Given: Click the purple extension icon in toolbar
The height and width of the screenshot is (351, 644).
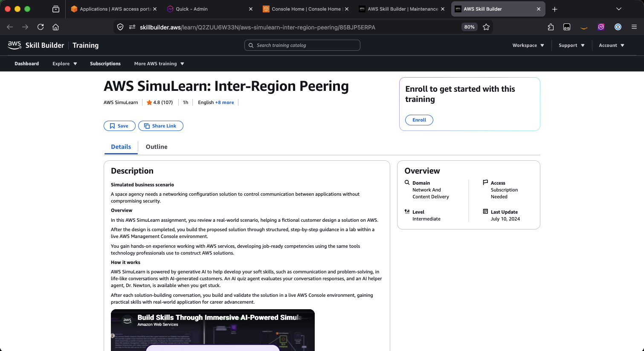Looking at the screenshot, I should (x=601, y=27).
